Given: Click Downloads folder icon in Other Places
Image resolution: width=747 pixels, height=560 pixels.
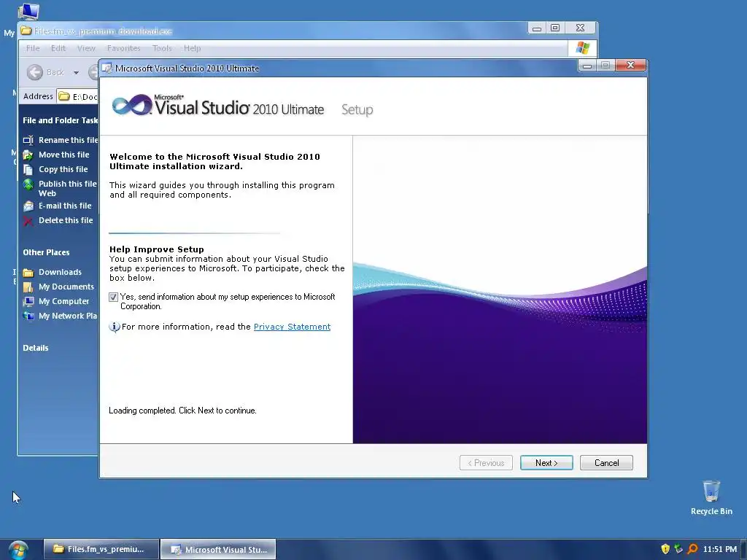Looking at the screenshot, I should [x=28, y=273].
